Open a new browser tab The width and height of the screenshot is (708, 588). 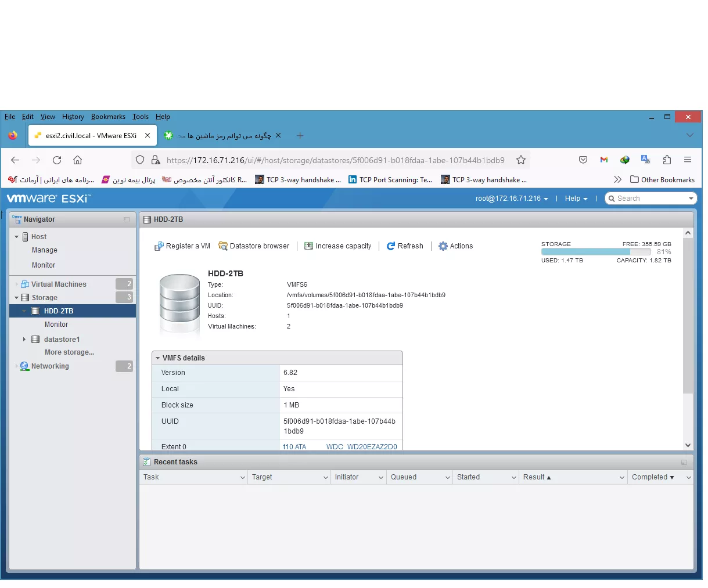coord(300,136)
